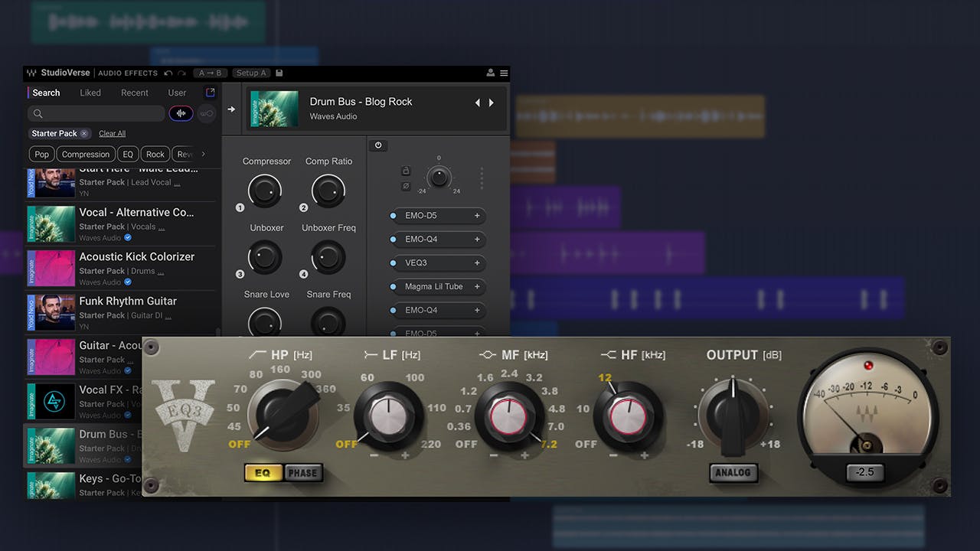Click the lock icon beside the gain knob
This screenshot has height=551, width=980.
(406, 171)
